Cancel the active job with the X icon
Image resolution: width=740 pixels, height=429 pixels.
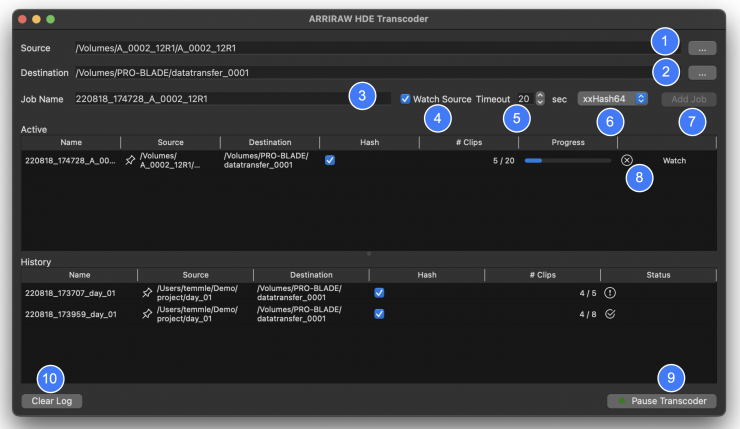coord(626,160)
